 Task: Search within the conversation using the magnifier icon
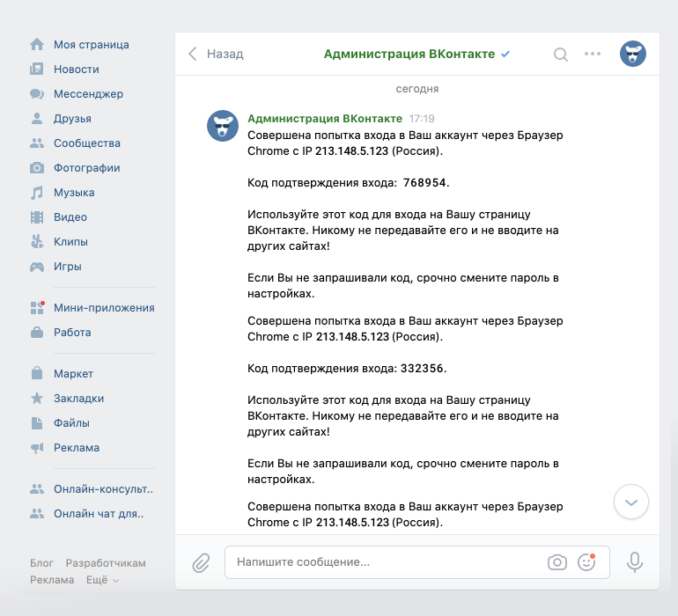[560, 55]
